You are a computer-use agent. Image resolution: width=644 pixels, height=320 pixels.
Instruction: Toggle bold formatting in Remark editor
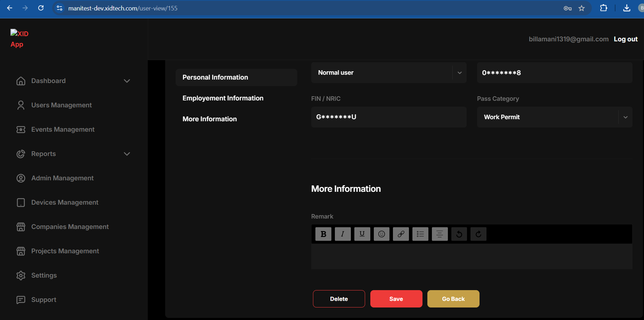323,234
